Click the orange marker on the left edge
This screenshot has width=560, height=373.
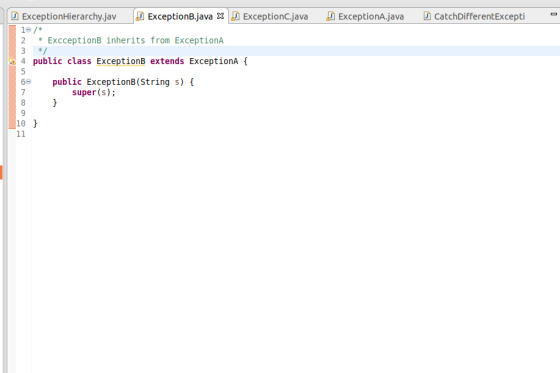(x=1, y=172)
